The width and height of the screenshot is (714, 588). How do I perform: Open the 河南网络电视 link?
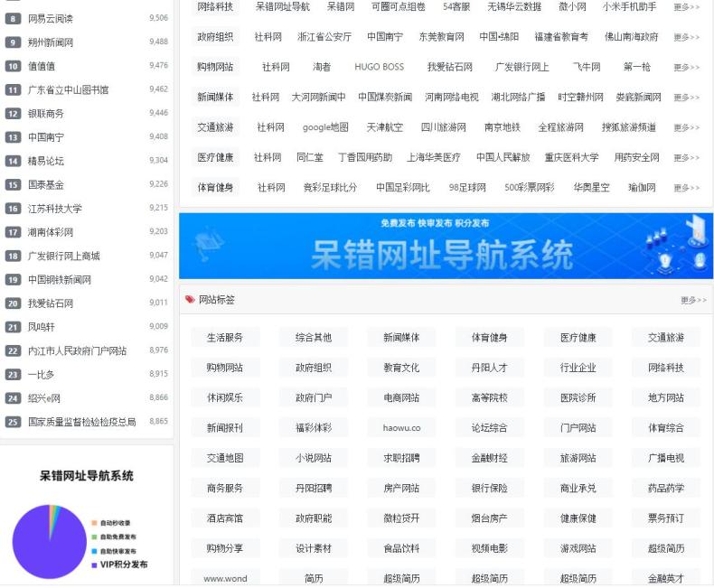451,97
